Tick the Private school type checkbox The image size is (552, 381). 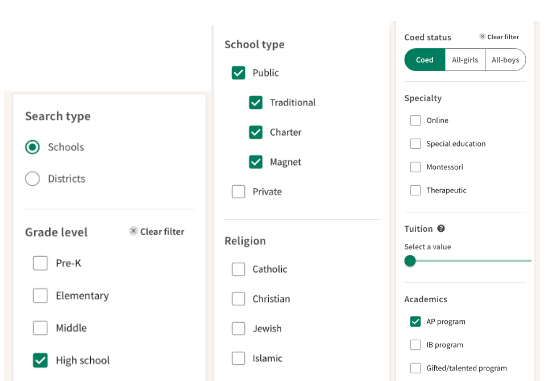click(238, 192)
